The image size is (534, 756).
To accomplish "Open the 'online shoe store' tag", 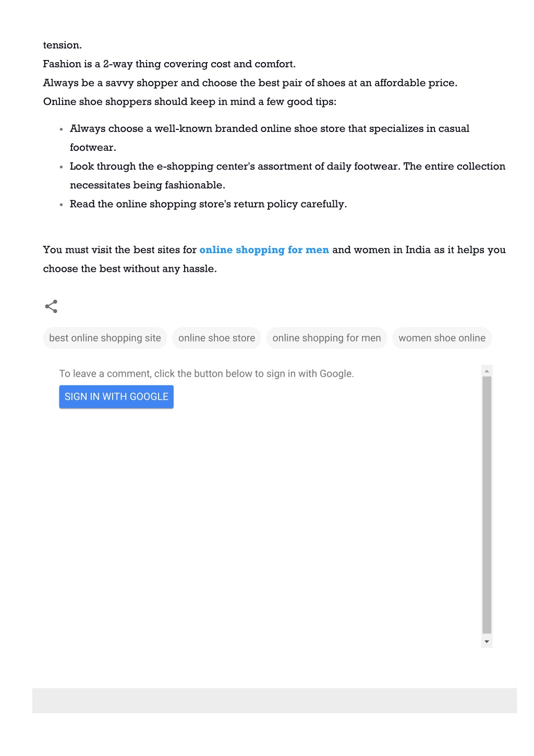I will (x=216, y=338).
